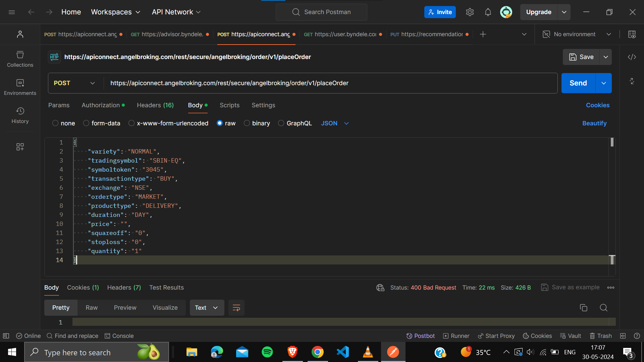The width and height of the screenshot is (644, 362).
Task: Open the PUT recommendation request tab
Action: tap(429, 34)
